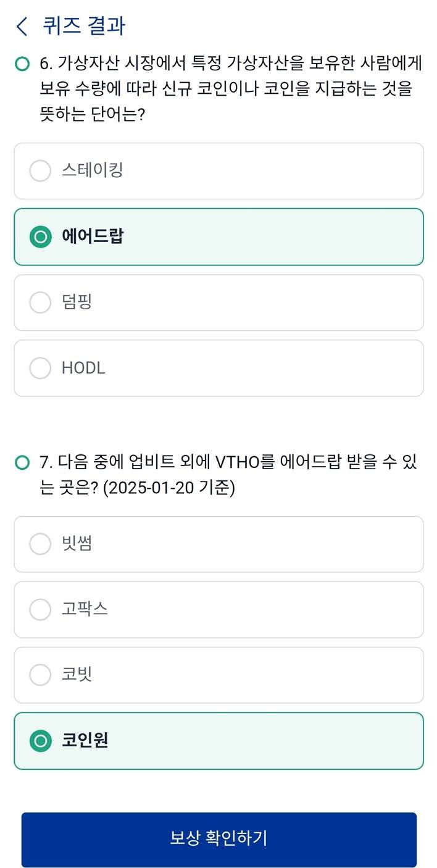Click the status circle next to question 6
Viewport: 437px width, 868px height.
pyautogui.click(x=22, y=62)
